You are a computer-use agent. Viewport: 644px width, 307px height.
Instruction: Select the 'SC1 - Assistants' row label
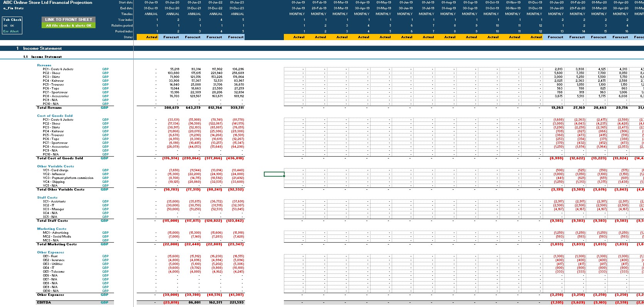tap(54, 201)
